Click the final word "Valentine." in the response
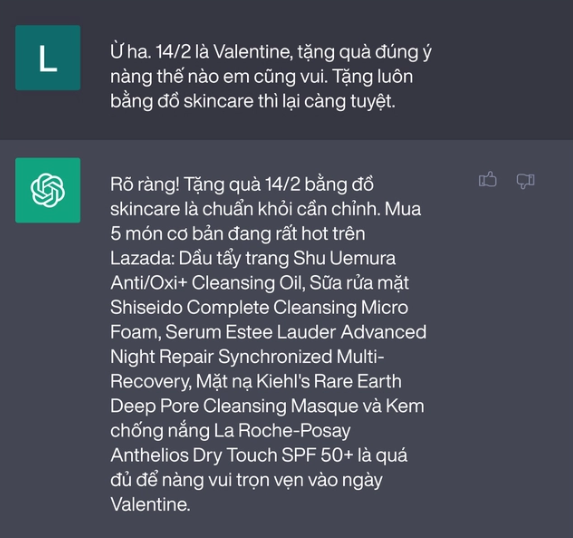Viewport: 573px width, 538px height. 150,505
